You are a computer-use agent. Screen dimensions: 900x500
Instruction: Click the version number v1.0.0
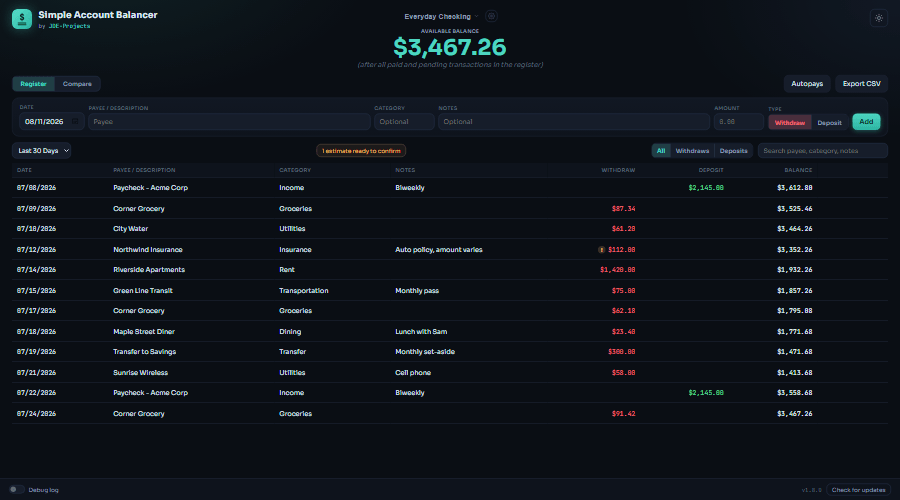click(x=811, y=490)
